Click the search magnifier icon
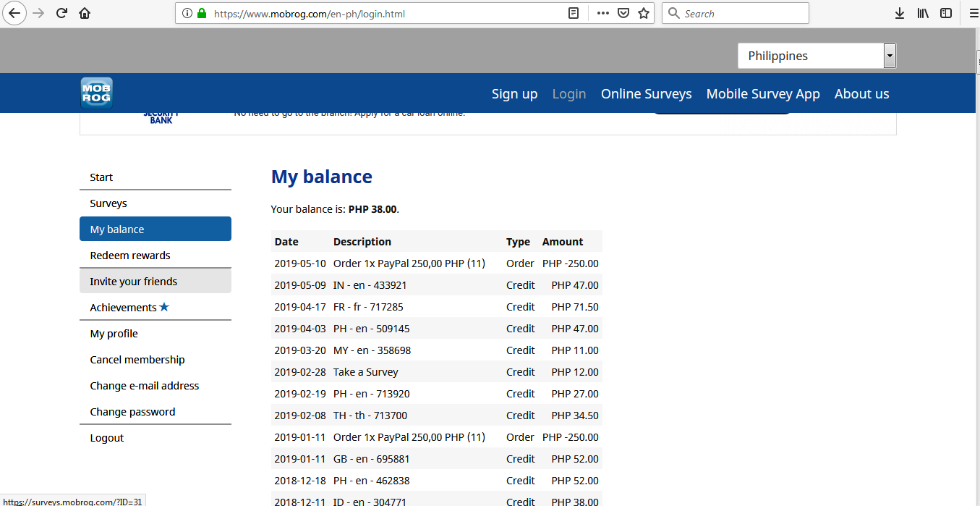The width and height of the screenshot is (980, 506). (673, 13)
